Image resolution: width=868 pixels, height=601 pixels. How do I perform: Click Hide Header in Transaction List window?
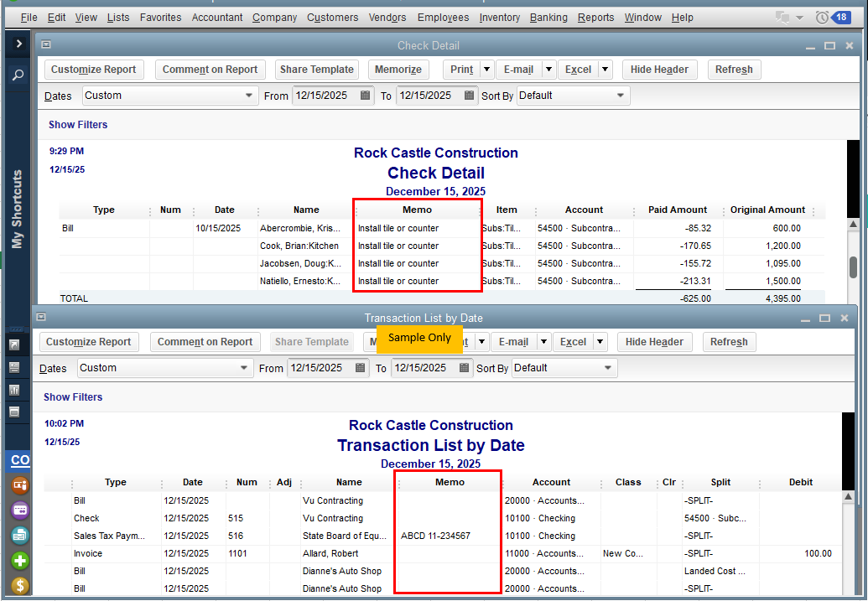[654, 342]
